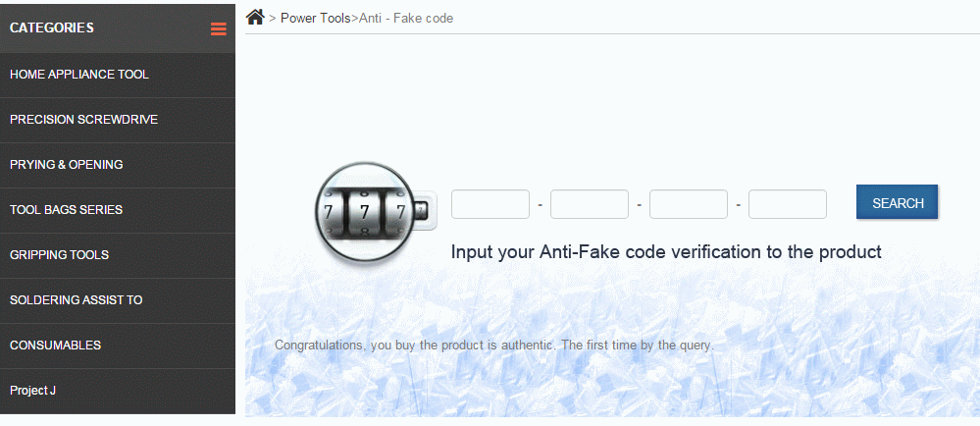This screenshot has height=426, width=980.
Task: Click the Anti - Fake code breadcrumb
Action: [x=405, y=18]
